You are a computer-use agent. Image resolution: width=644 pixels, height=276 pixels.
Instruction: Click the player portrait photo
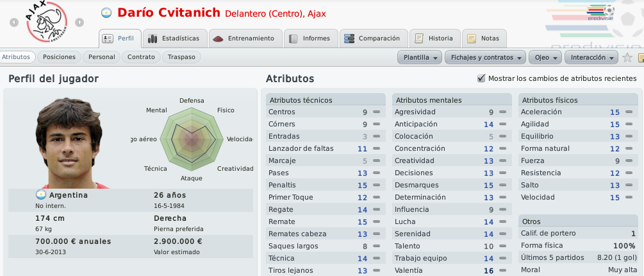69,142
